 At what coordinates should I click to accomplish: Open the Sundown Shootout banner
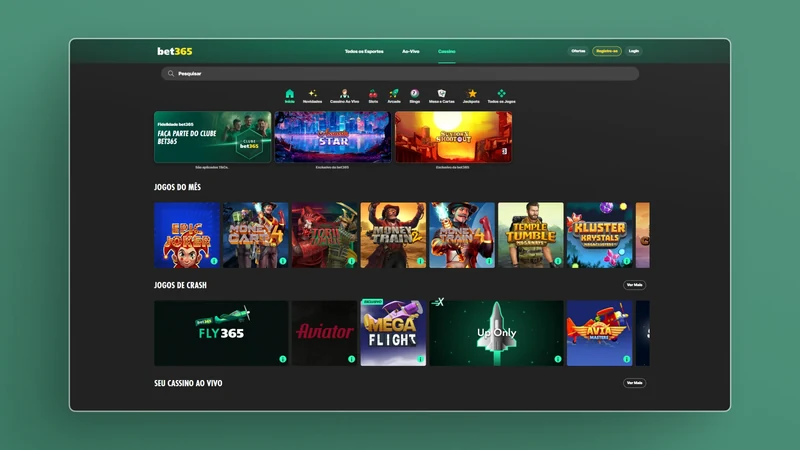(x=454, y=137)
